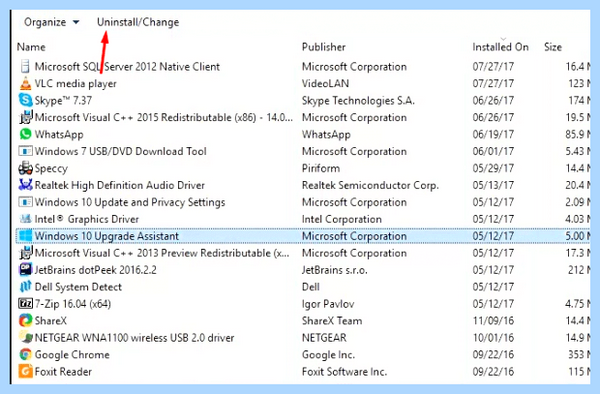Viewport: 600px width, 394px height.
Task: Select Windows 10 Update and Privacy Settings
Action: pyautogui.click(x=130, y=202)
